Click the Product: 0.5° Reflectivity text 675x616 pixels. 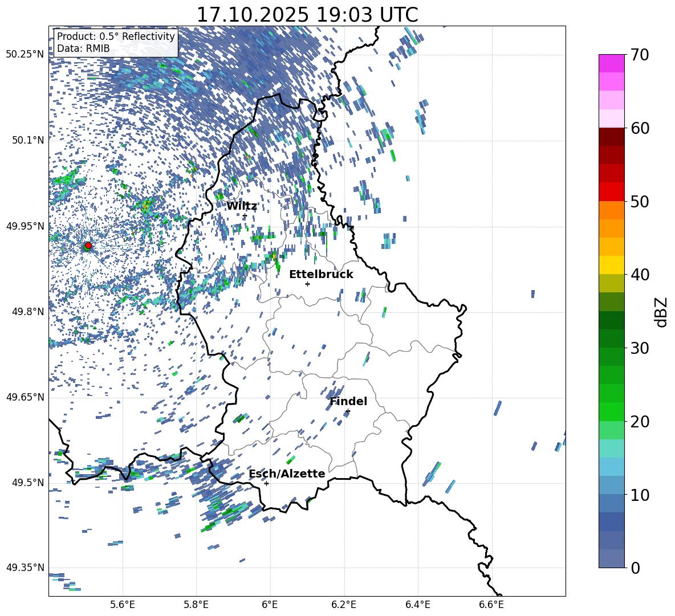coord(116,36)
